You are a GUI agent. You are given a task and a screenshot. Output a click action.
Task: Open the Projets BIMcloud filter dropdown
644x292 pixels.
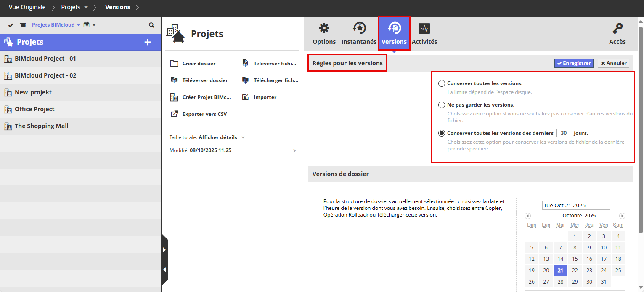pos(56,25)
